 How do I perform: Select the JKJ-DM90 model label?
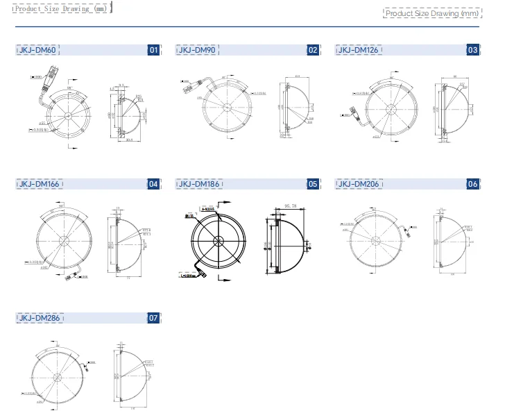[x=197, y=50]
